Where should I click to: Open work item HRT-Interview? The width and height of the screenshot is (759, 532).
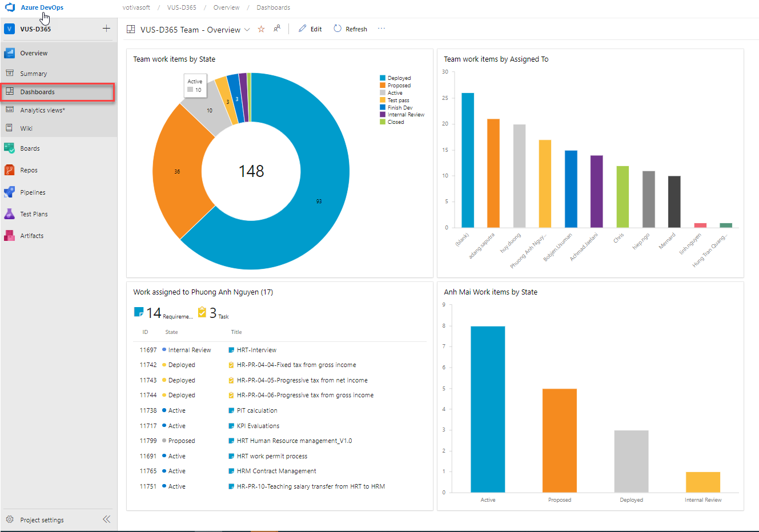click(x=256, y=350)
